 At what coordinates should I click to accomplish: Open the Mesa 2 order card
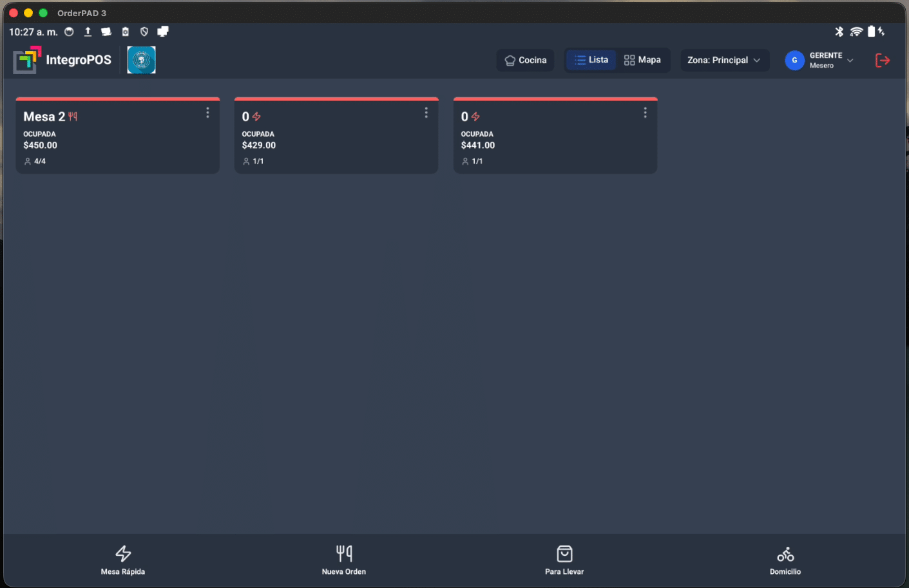click(x=117, y=142)
